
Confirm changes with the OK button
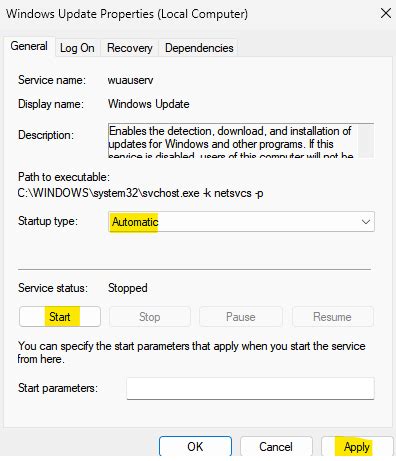195,446
